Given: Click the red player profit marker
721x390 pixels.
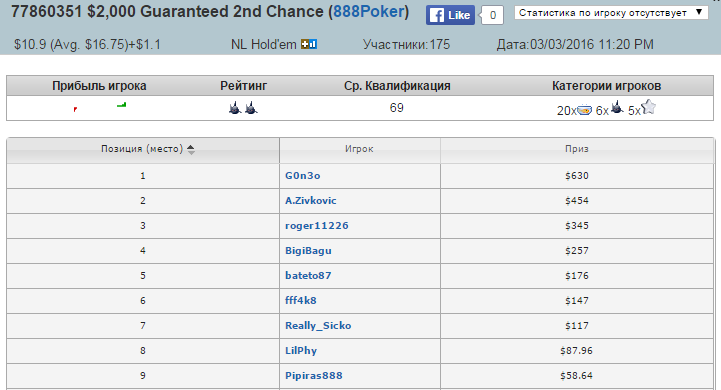Looking at the screenshot, I should click(75, 109).
